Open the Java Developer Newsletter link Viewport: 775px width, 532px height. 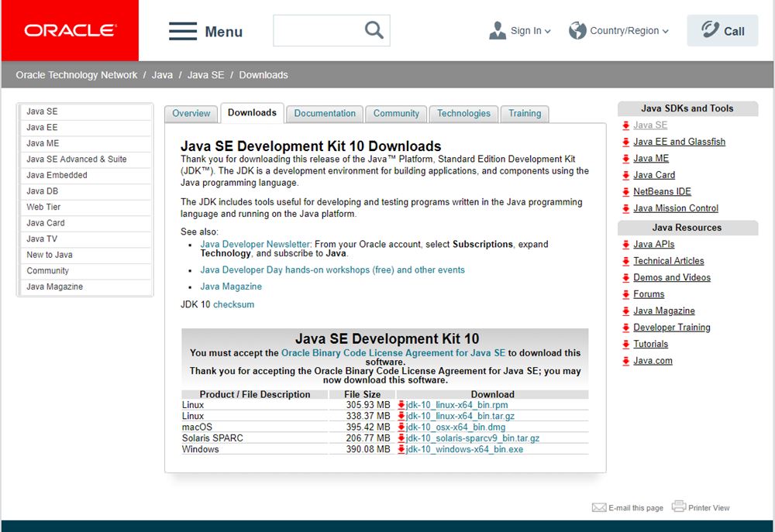click(255, 245)
